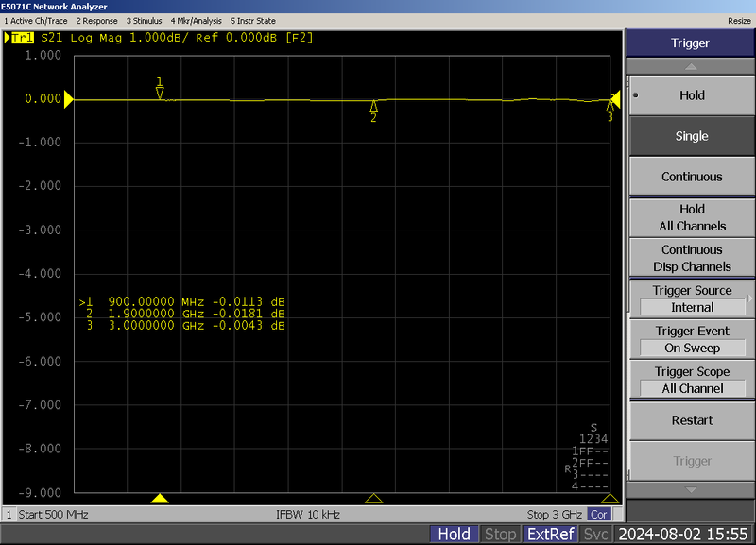The height and width of the screenshot is (545, 756).
Task: Click the hollow marker 2 triangle on bottom axis
Action: pyautogui.click(x=374, y=499)
